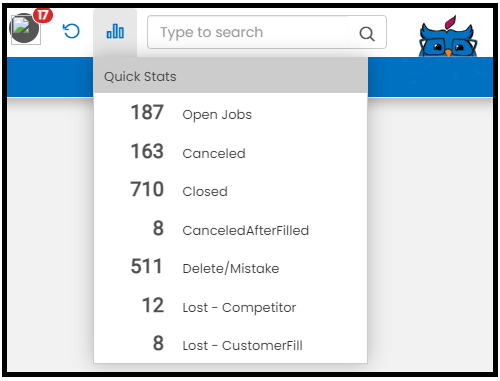Toggle the Quick Stats bar chart icon
500x381 pixels.
point(115,32)
